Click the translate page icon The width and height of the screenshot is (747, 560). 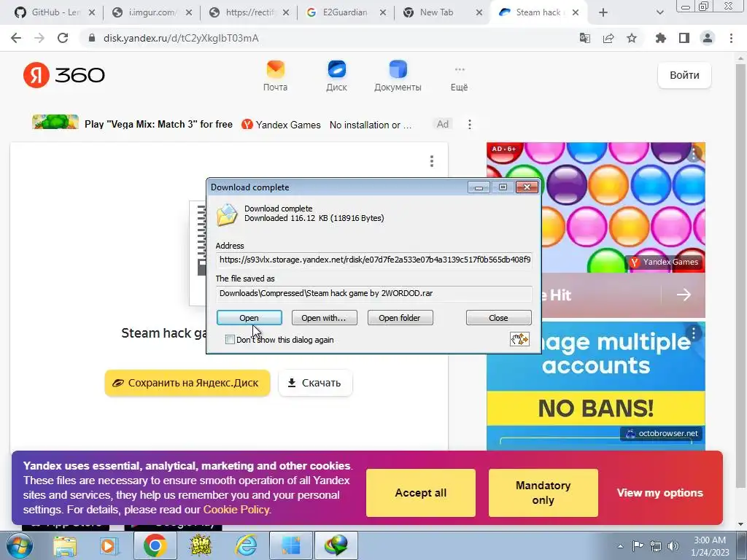[x=584, y=38]
